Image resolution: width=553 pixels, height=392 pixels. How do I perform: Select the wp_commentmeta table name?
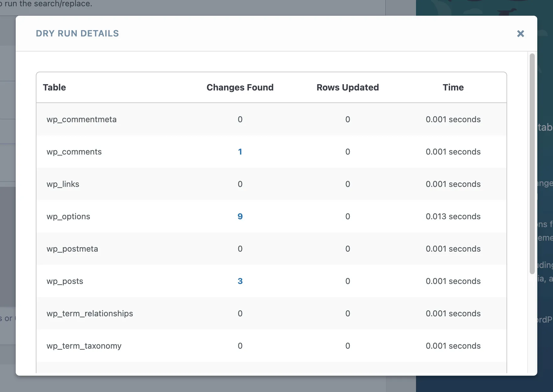(x=81, y=119)
